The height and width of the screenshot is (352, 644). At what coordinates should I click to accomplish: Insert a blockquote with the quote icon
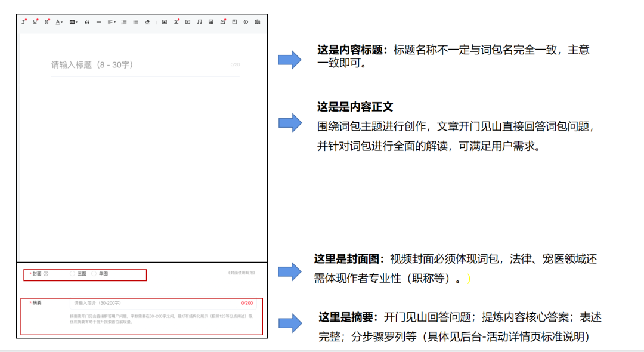click(87, 22)
